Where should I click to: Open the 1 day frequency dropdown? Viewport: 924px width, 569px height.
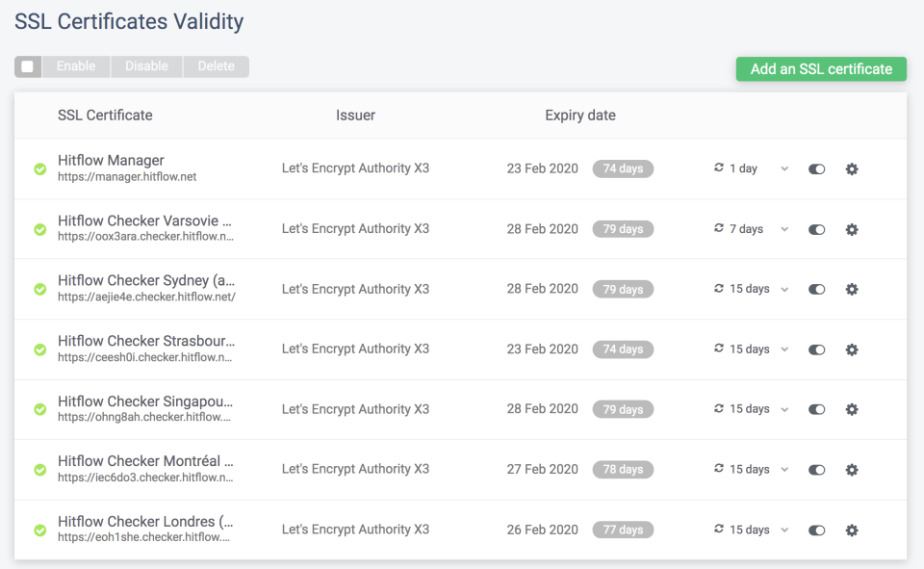click(x=783, y=168)
